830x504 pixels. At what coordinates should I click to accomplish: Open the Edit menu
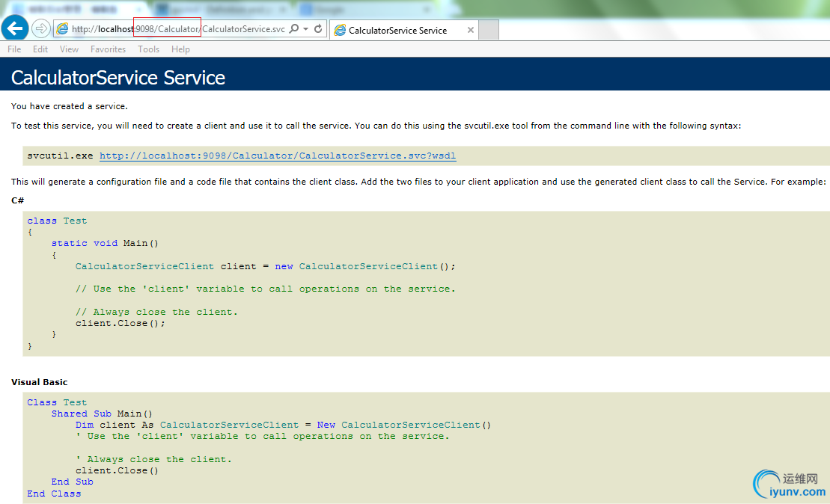pyautogui.click(x=40, y=49)
